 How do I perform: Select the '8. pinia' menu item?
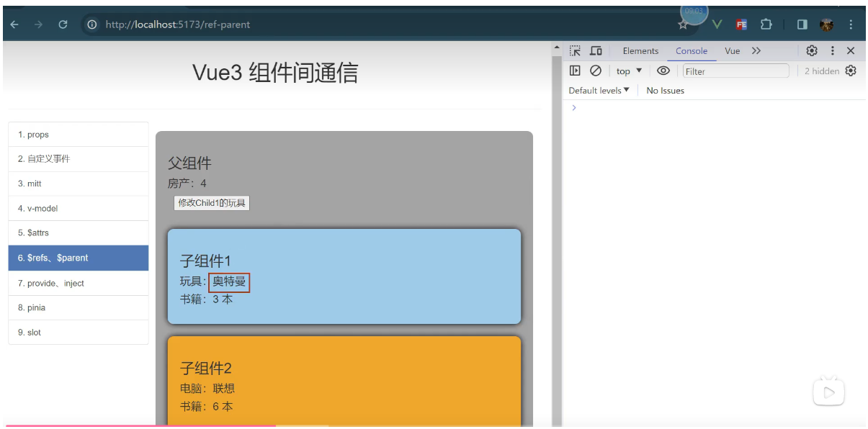pyautogui.click(x=79, y=307)
